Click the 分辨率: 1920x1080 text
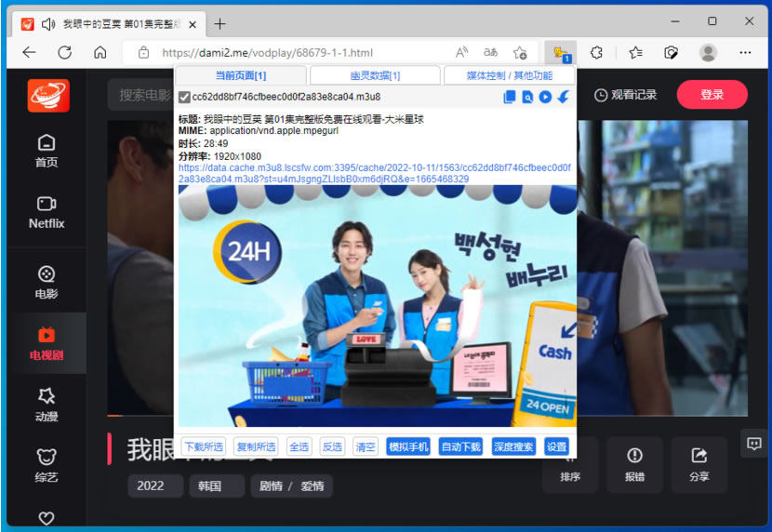This screenshot has width=772, height=532. (220, 156)
